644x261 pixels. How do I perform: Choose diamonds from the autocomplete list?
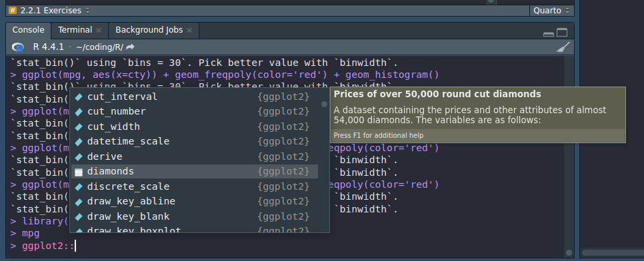(x=195, y=172)
